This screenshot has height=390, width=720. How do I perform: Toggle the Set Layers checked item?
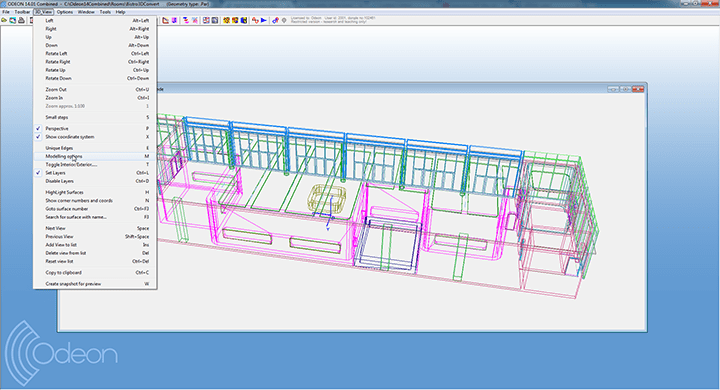tap(95, 173)
